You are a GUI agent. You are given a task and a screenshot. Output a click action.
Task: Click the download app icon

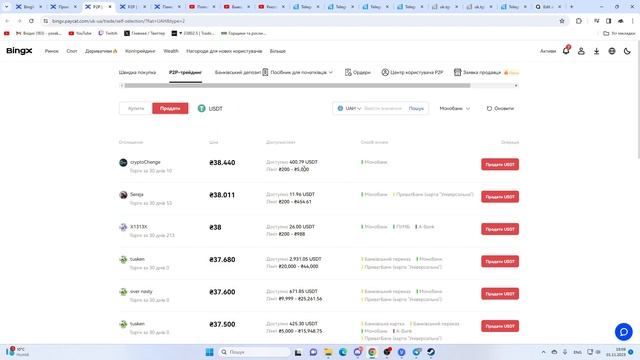(x=596, y=51)
